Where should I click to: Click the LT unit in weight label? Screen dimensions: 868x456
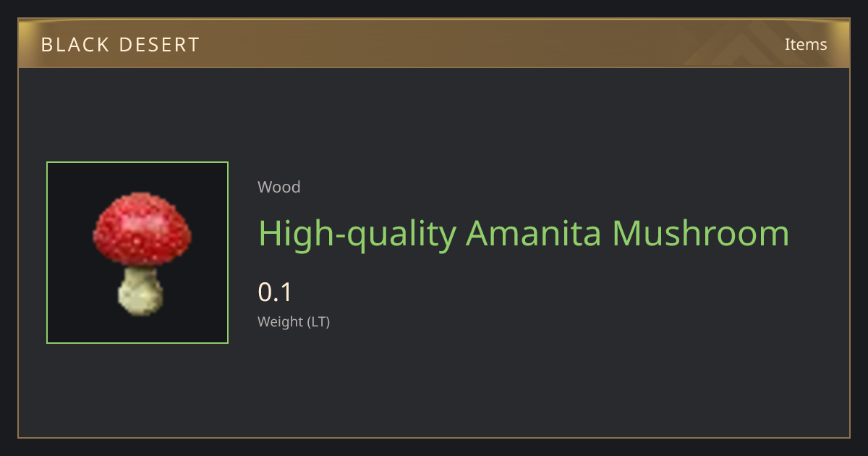coord(318,322)
